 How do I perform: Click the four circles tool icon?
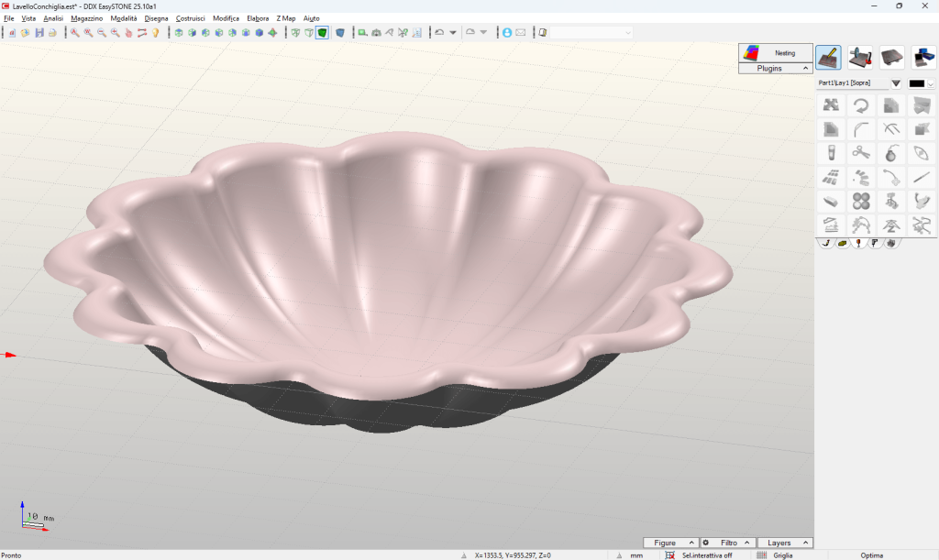click(x=861, y=201)
